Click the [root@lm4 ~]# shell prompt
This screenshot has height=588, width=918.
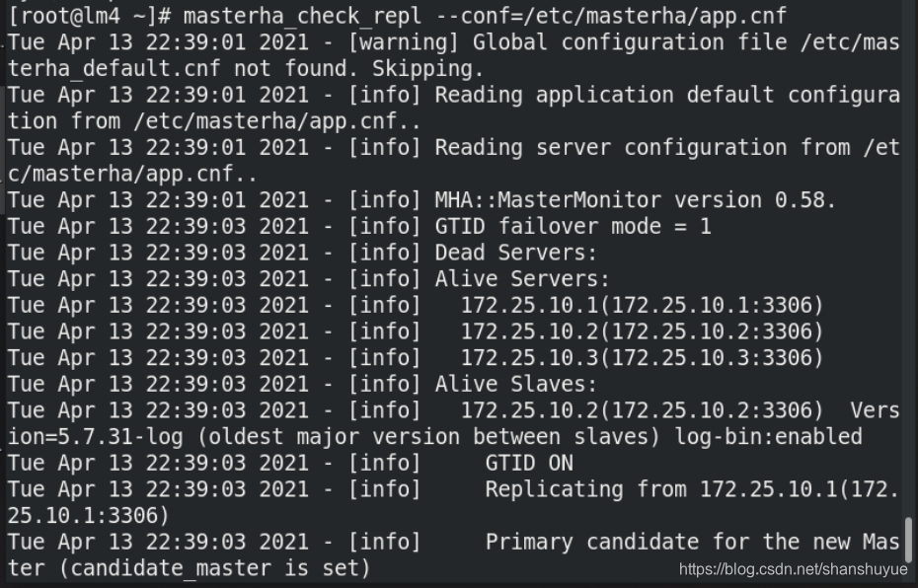point(89,16)
